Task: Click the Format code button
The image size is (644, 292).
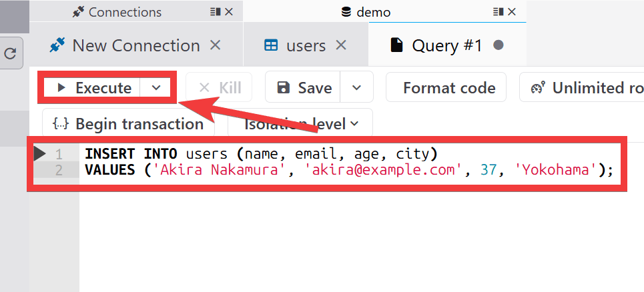Action: tap(446, 87)
